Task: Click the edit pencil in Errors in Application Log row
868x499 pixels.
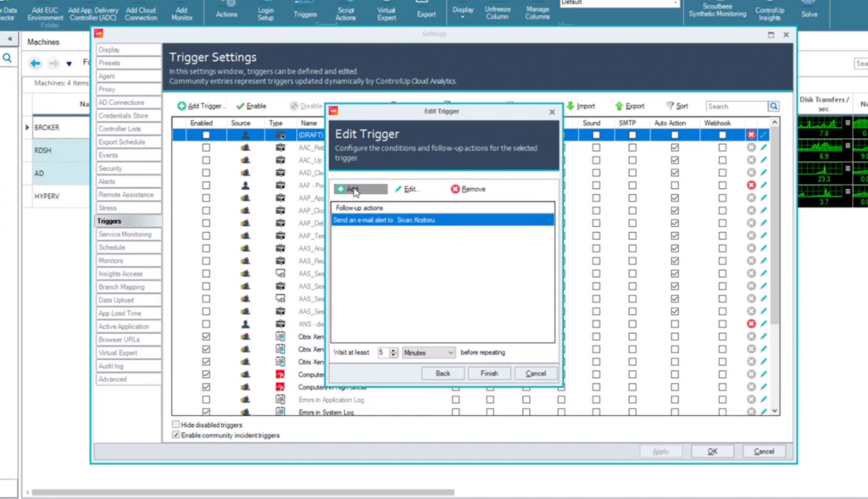Action: point(764,399)
